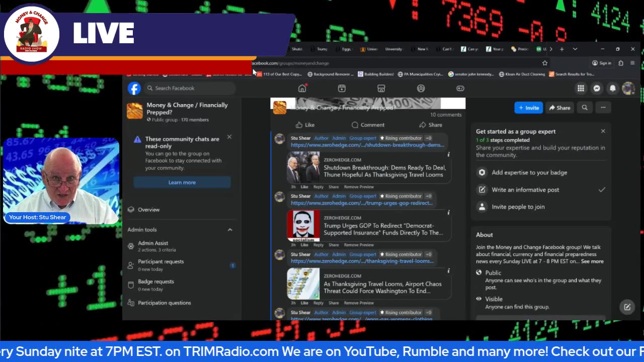This screenshot has height=362, width=644.
Task: Click the Learn more button
Action: pos(182,183)
